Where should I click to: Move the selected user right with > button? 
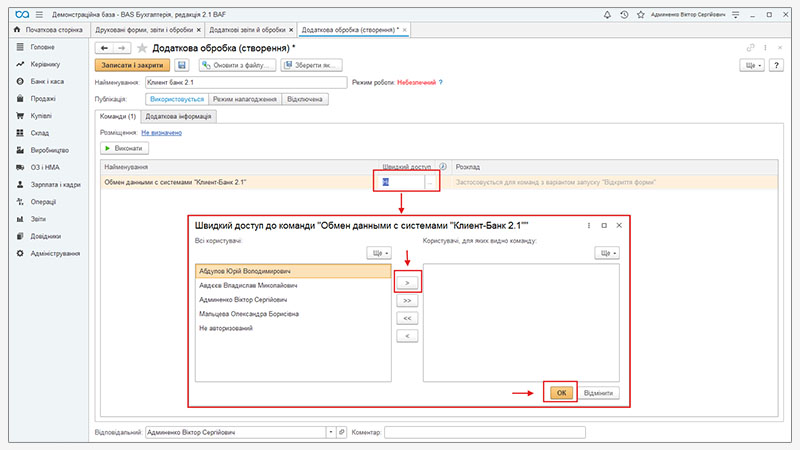click(406, 283)
